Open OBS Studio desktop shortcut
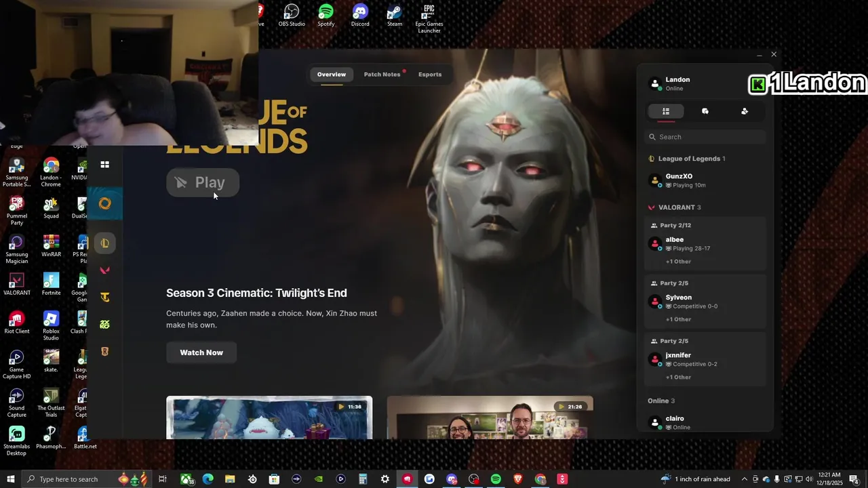 pyautogui.click(x=292, y=15)
